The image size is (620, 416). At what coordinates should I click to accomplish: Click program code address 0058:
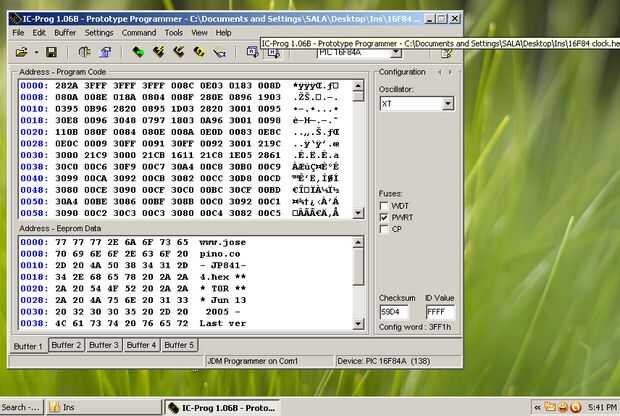(34, 213)
